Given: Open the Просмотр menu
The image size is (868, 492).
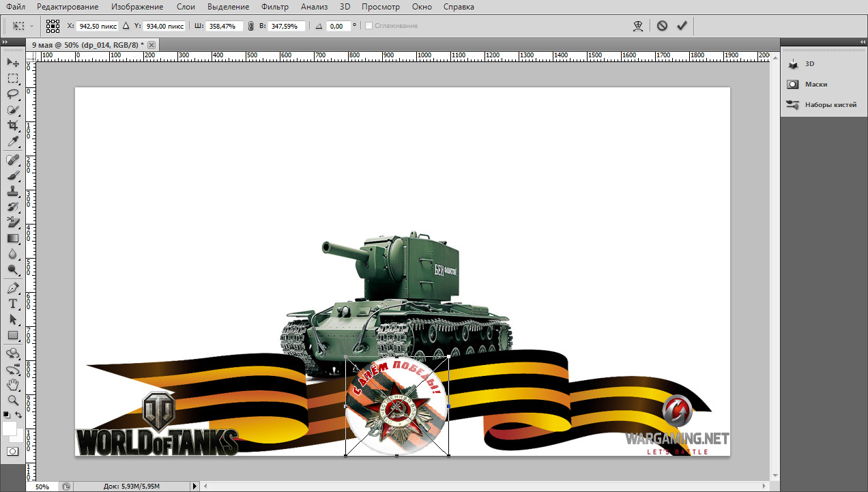Looking at the screenshot, I should [381, 7].
